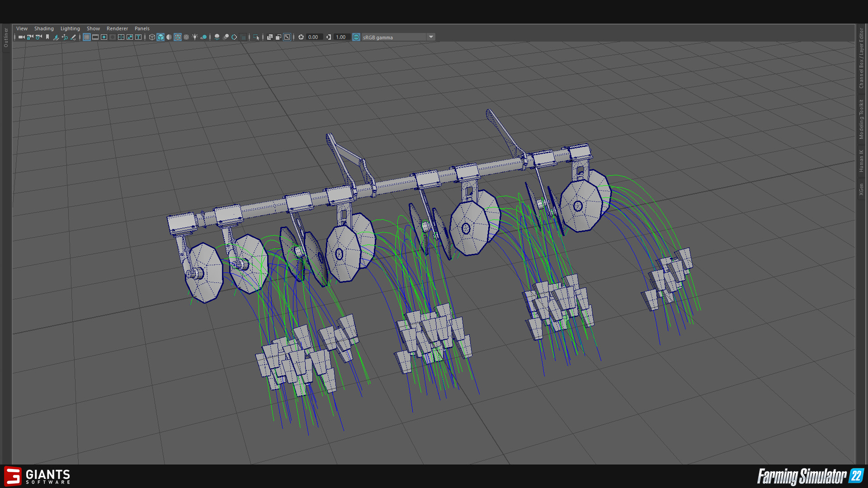This screenshot has width=868, height=488.
Task: Open the Renderer menu
Action: pyautogui.click(x=117, y=28)
